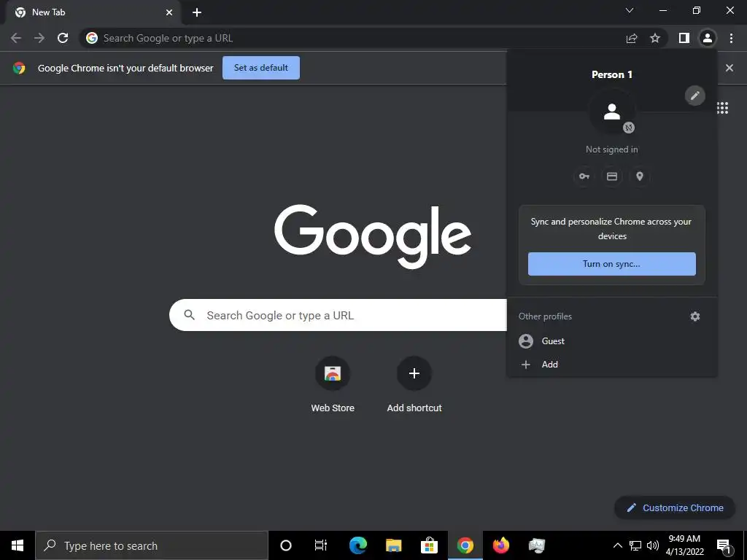Click the taskbar search box

pyautogui.click(x=152, y=545)
